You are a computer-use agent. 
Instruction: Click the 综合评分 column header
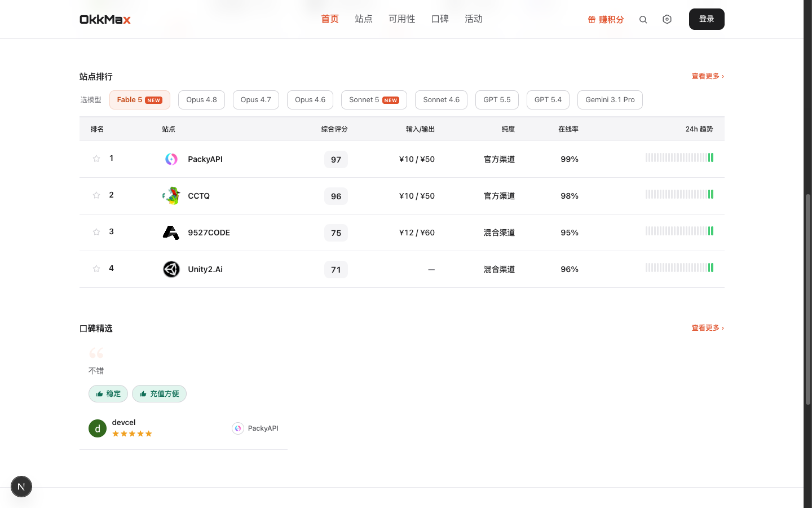pyautogui.click(x=334, y=129)
